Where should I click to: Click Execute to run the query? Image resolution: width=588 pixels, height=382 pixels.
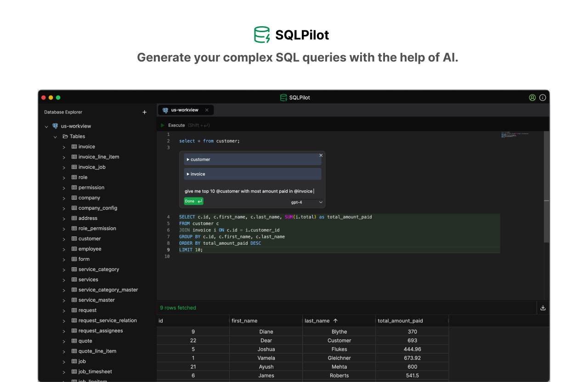point(176,125)
